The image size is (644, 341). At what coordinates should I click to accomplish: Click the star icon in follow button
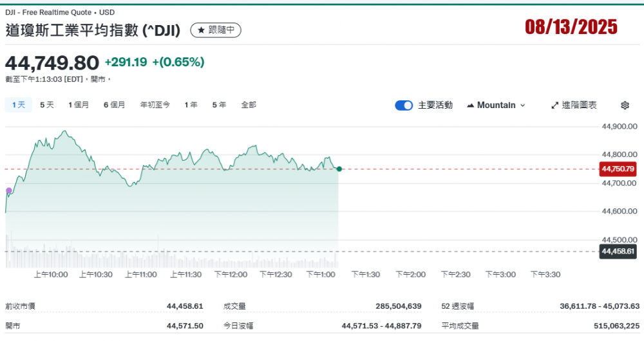[201, 30]
